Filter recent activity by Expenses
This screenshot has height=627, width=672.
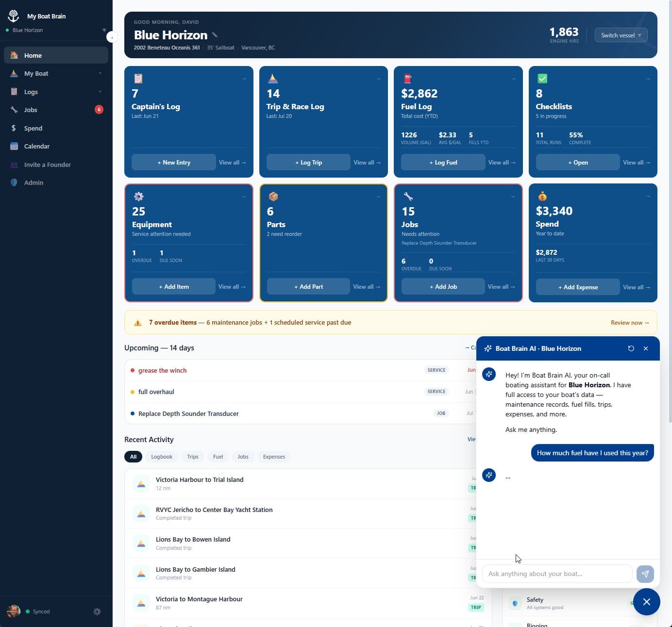pos(274,457)
